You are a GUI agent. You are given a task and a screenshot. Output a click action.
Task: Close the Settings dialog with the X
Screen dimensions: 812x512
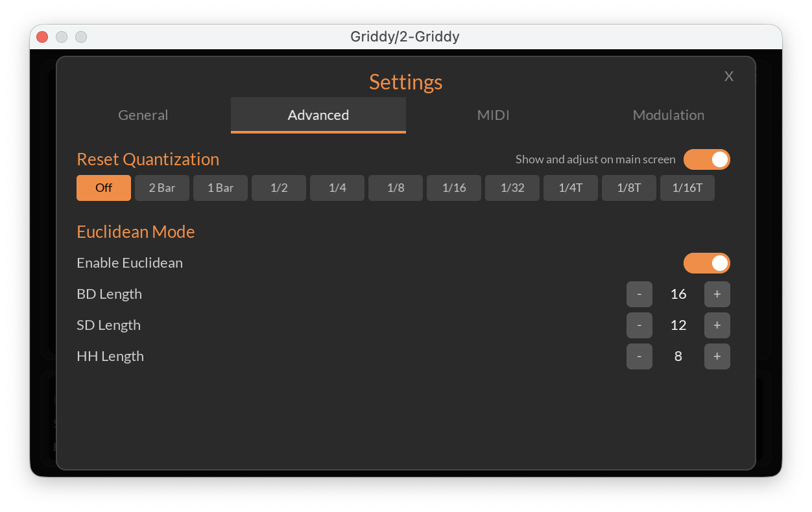728,76
